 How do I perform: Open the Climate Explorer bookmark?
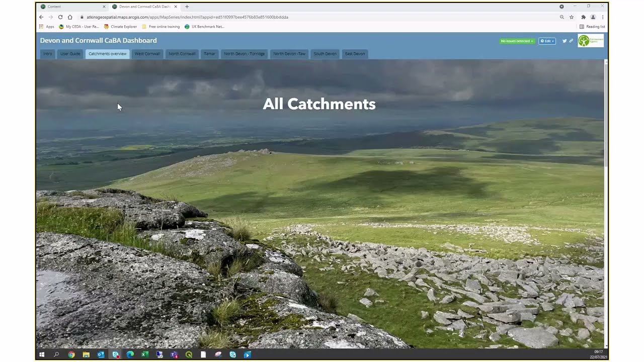(x=120, y=27)
